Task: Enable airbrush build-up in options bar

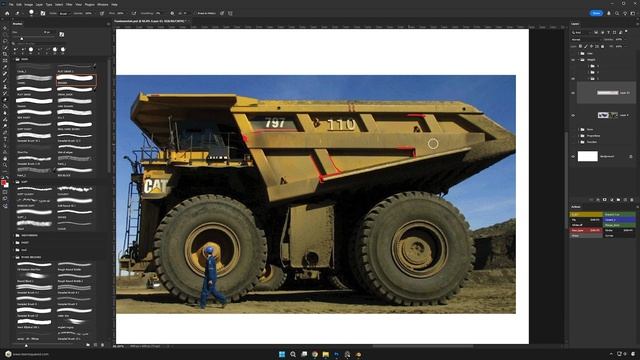Action: (x=134, y=13)
